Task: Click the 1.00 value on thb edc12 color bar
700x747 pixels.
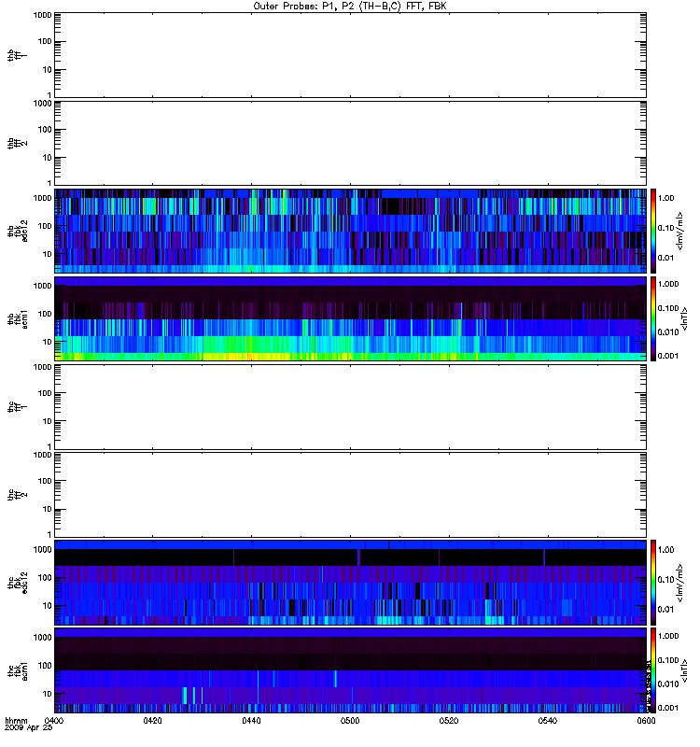Action: (665, 198)
